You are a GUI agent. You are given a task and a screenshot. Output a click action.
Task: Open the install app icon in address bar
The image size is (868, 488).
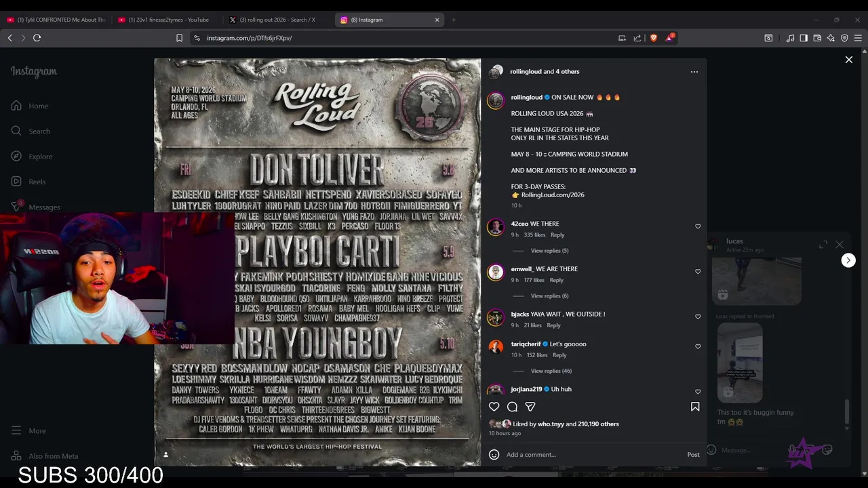click(622, 38)
